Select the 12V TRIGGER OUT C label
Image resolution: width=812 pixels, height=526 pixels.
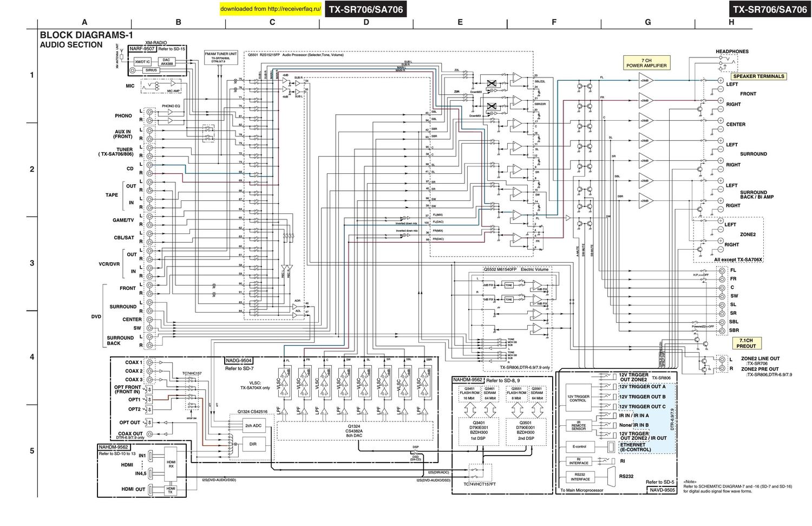643,406
